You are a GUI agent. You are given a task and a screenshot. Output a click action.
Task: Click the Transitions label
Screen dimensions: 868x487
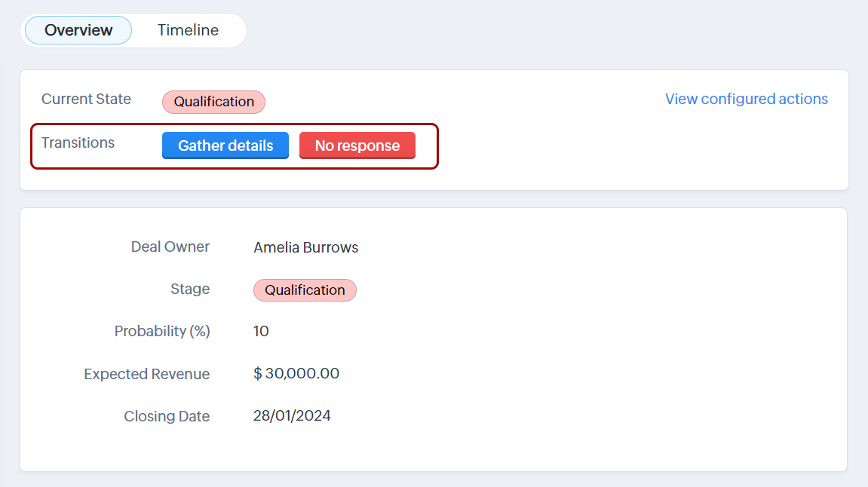tap(78, 142)
